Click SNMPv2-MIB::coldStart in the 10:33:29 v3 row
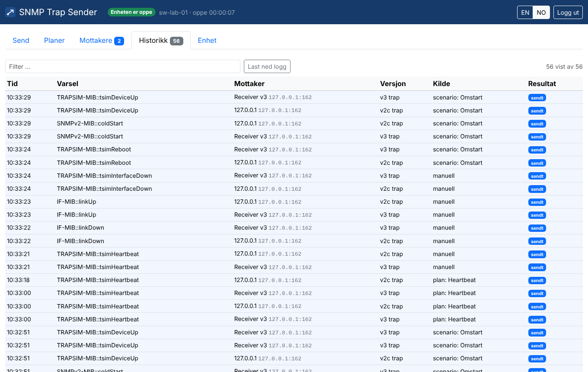This screenshot has width=588, height=372. [x=90, y=136]
